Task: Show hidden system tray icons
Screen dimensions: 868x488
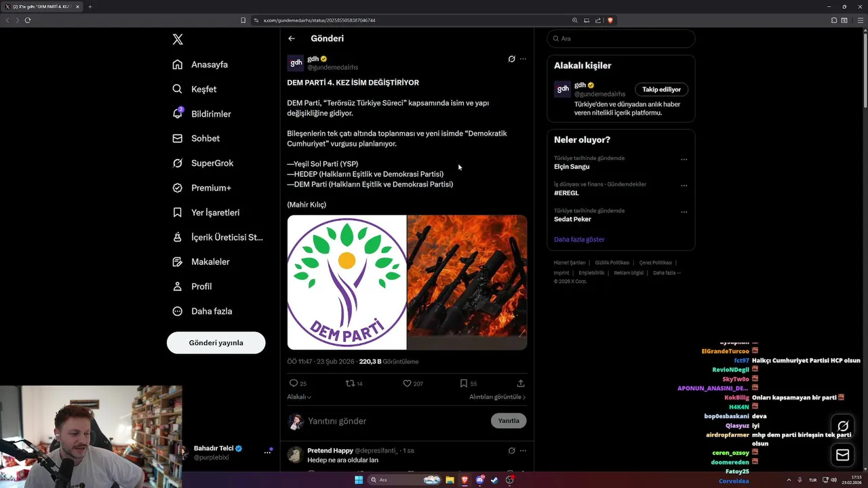Action: pos(789,480)
